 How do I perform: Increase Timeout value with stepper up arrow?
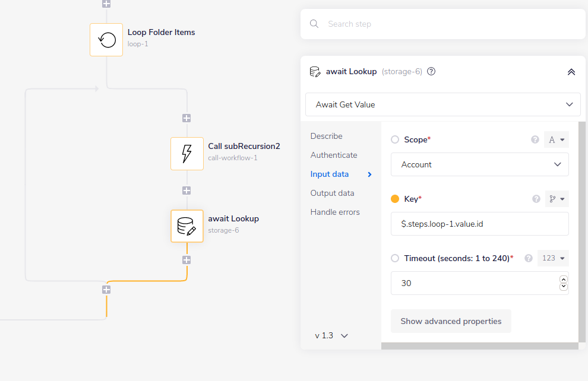pyautogui.click(x=564, y=280)
